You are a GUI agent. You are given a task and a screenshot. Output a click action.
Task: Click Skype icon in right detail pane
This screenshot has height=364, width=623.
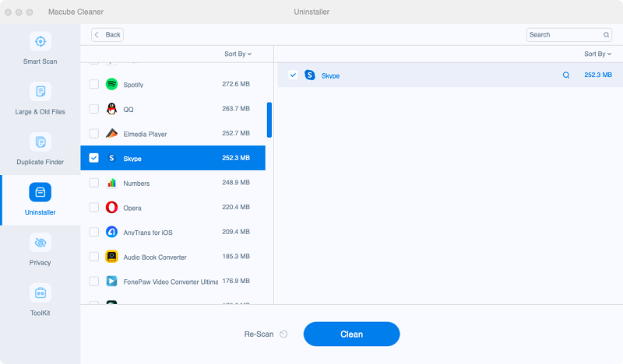point(310,75)
